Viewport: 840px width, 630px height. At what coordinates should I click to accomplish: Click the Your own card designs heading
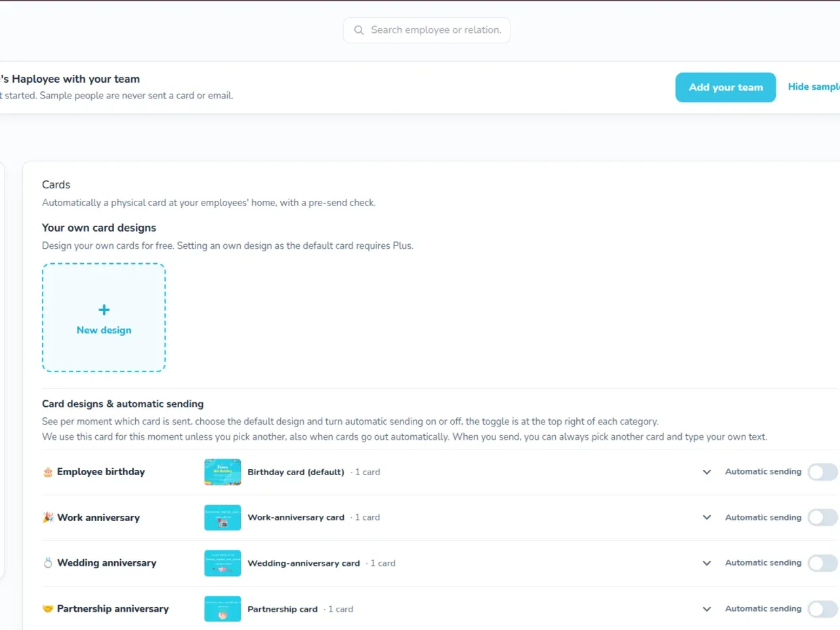tap(99, 228)
